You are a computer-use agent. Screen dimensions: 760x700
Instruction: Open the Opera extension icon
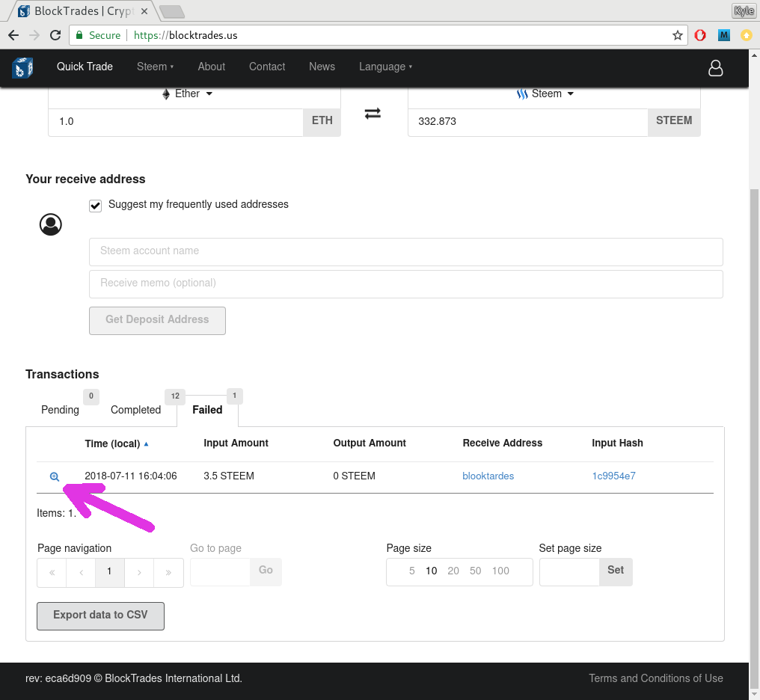pos(700,35)
